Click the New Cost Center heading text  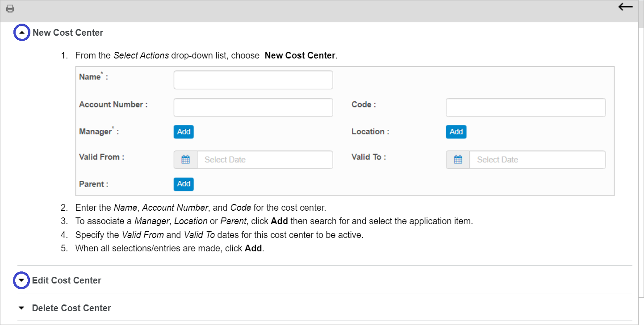click(x=68, y=33)
